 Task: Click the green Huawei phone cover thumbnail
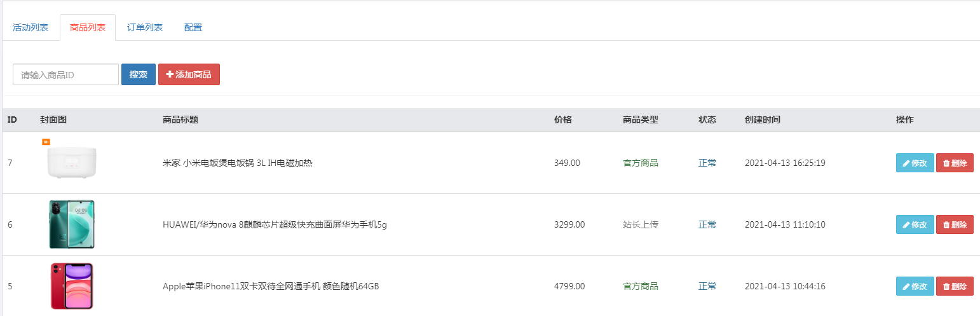coord(72,224)
